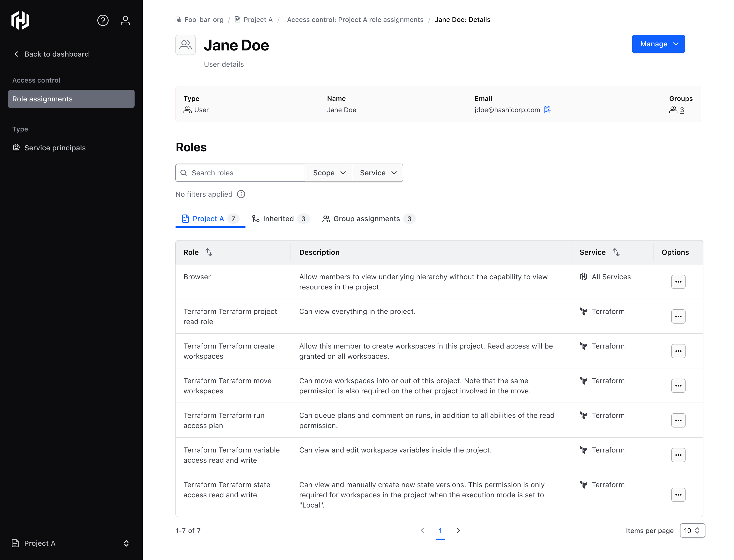Open Access control role assignments breadcrumb
This screenshot has width=734, height=560.
(355, 20)
